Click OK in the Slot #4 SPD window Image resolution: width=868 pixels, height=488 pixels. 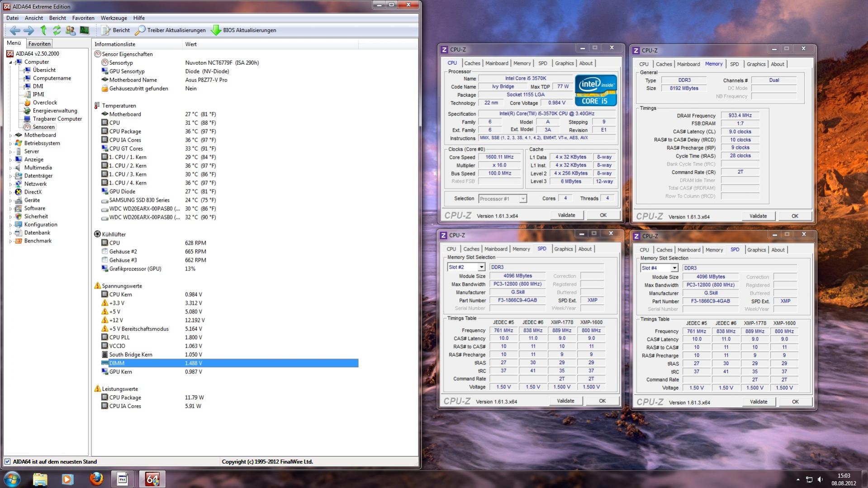point(795,402)
